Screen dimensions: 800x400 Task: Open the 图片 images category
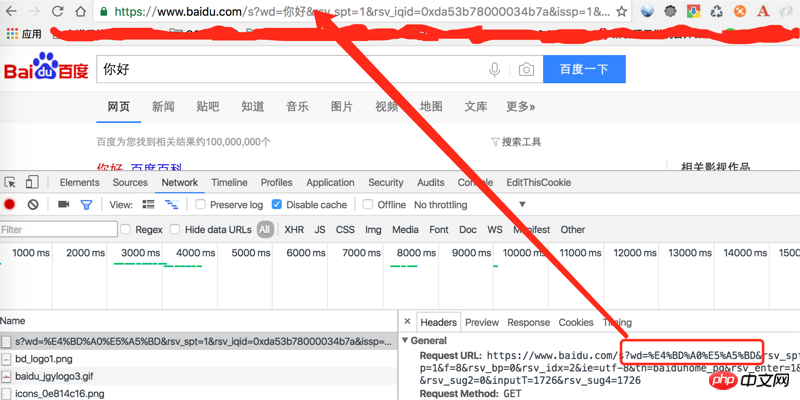pyautogui.click(x=342, y=107)
